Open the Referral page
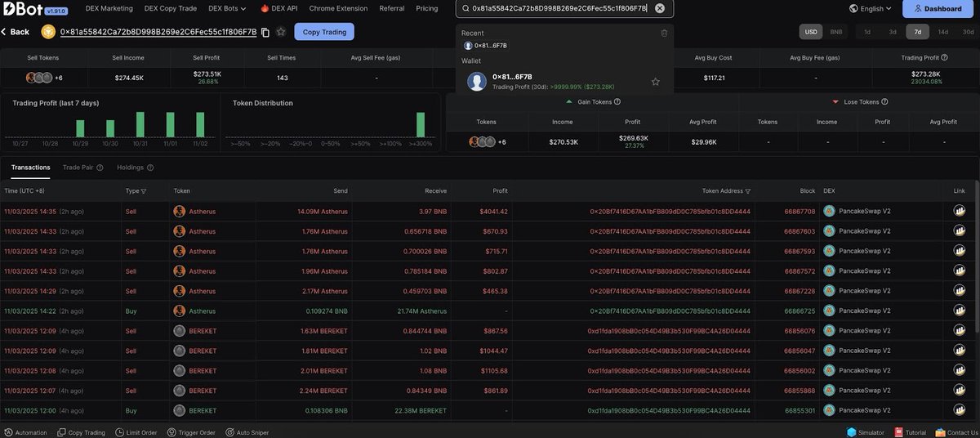Image resolution: width=980 pixels, height=438 pixels. pyautogui.click(x=392, y=8)
